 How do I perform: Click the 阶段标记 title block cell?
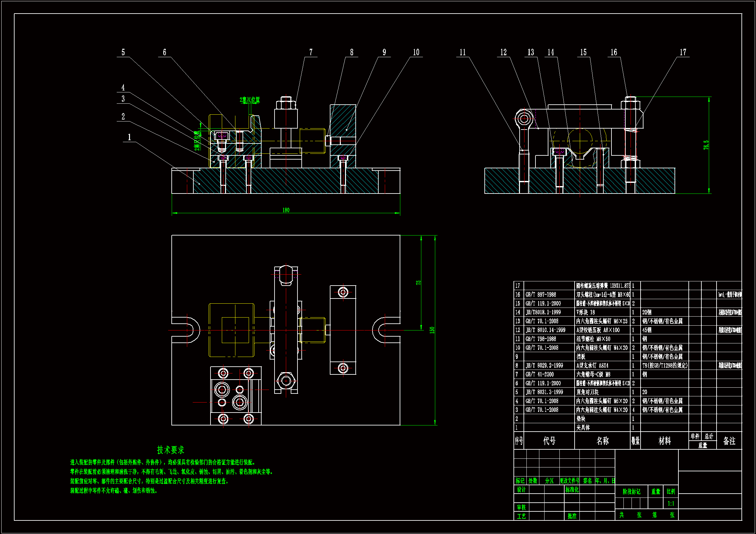631,492
